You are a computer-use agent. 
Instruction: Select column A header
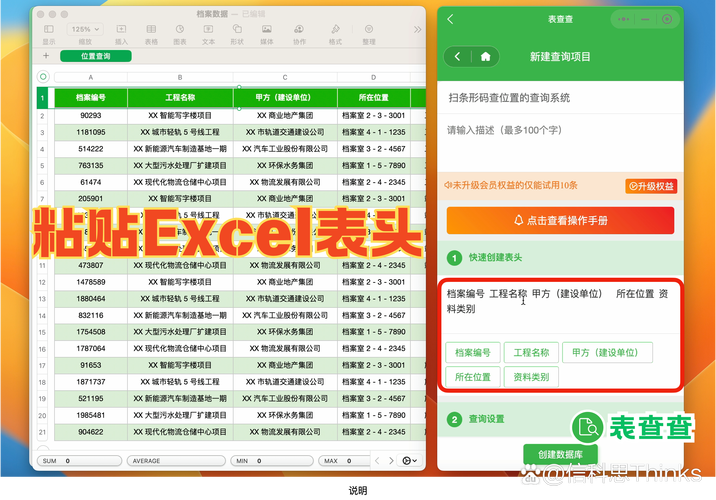(x=91, y=77)
